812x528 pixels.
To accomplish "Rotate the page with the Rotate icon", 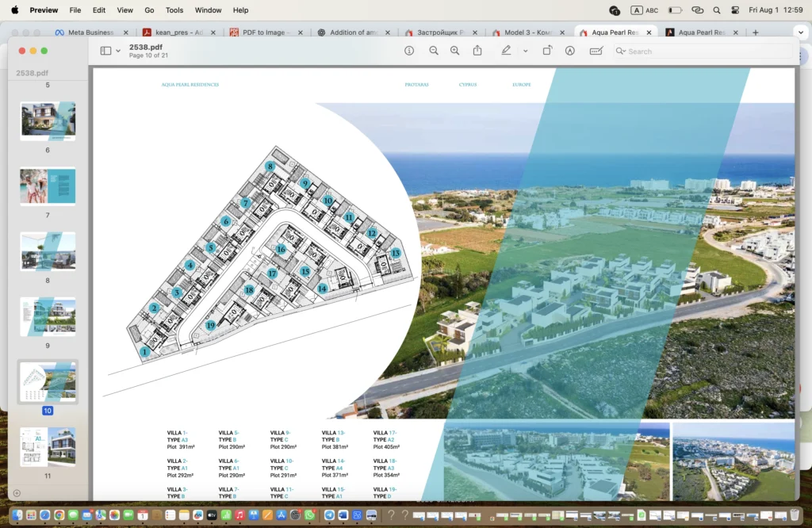I will pyautogui.click(x=547, y=50).
